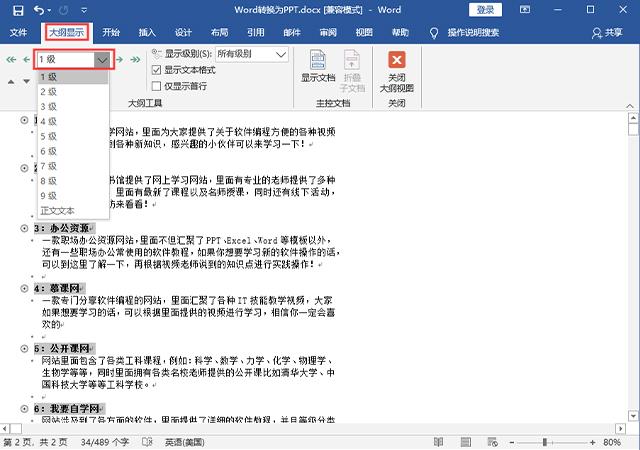Switch to the 大纲显示 tab
Screen dimensions: 640x450
point(67,32)
